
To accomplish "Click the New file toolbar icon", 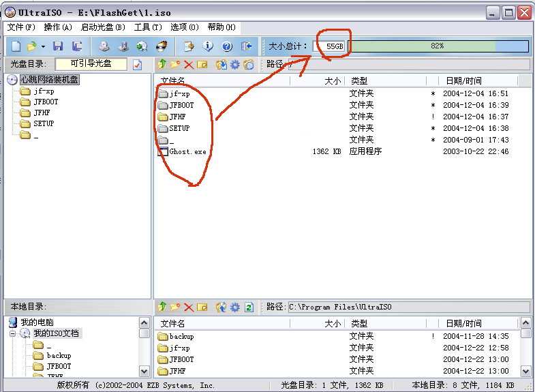I will (x=16, y=46).
